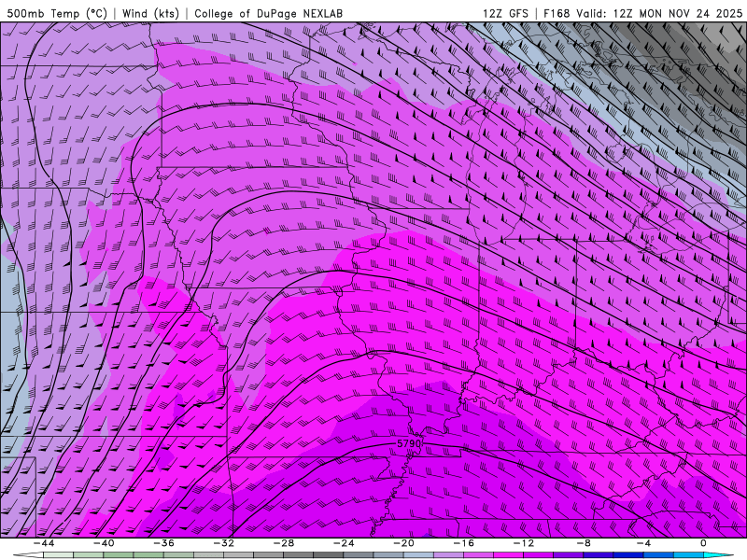
Task: Click the "500mb Temp (°C)" title text
Action: (x=57, y=13)
